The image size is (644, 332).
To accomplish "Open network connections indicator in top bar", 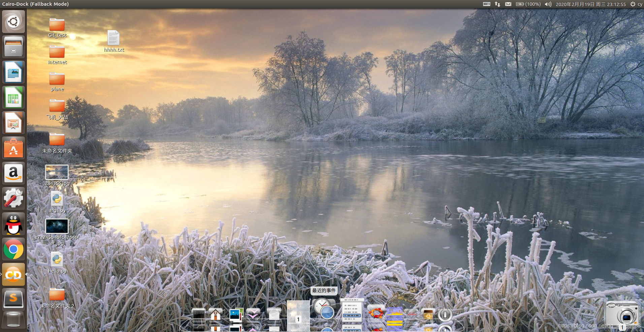I will pos(497,4).
